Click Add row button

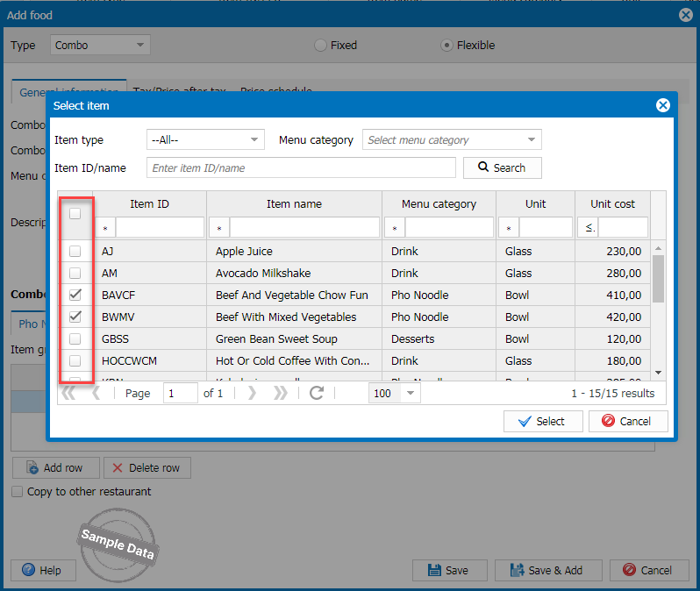(x=55, y=468)
